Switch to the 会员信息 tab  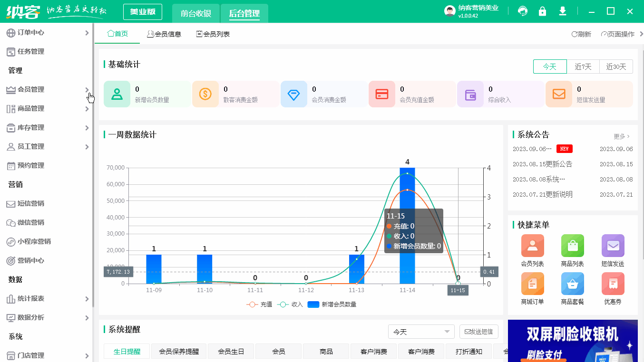click(164, 34)
